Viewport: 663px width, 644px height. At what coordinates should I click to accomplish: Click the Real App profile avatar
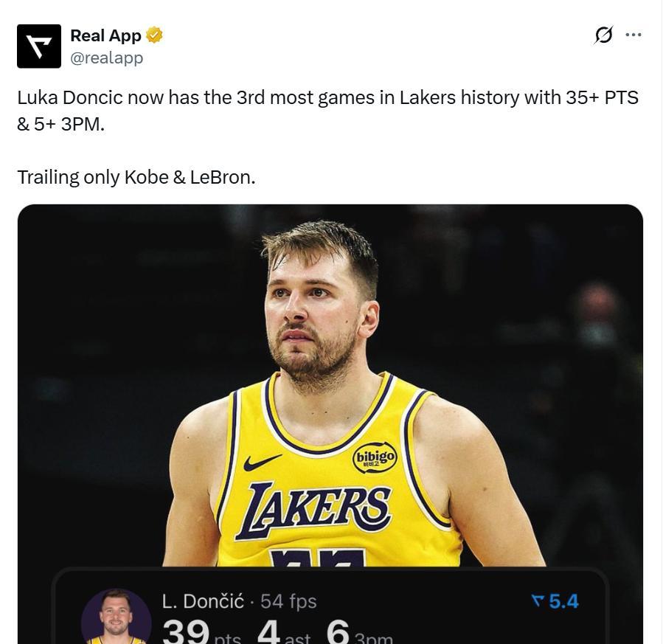tap(39, 46)
